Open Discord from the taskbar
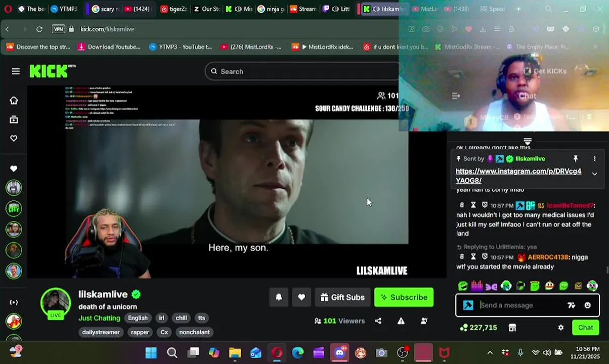Screen dimensions: 609x364 point(340,353)
